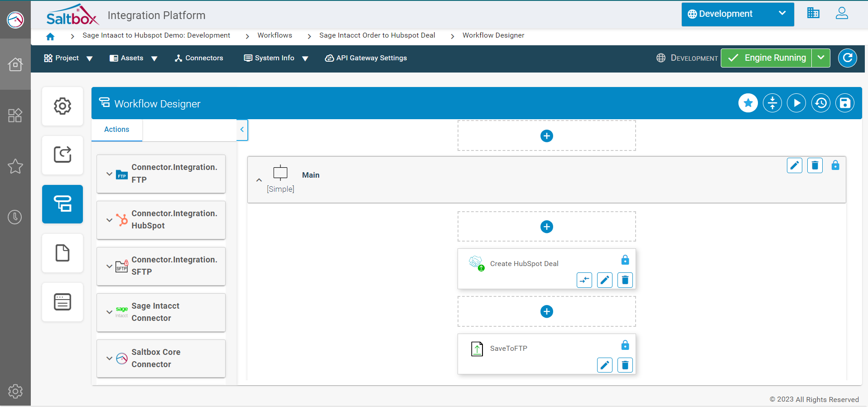Image resolution: width=868 pixels, height=407 pixels.
Task: Collapse the Main workflow block
Action: pos(259,180)
